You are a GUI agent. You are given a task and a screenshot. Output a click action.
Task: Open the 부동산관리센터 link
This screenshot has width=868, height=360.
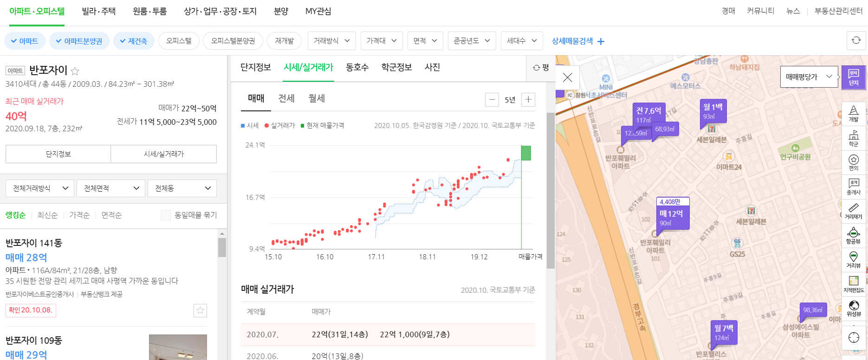(838, 11)
